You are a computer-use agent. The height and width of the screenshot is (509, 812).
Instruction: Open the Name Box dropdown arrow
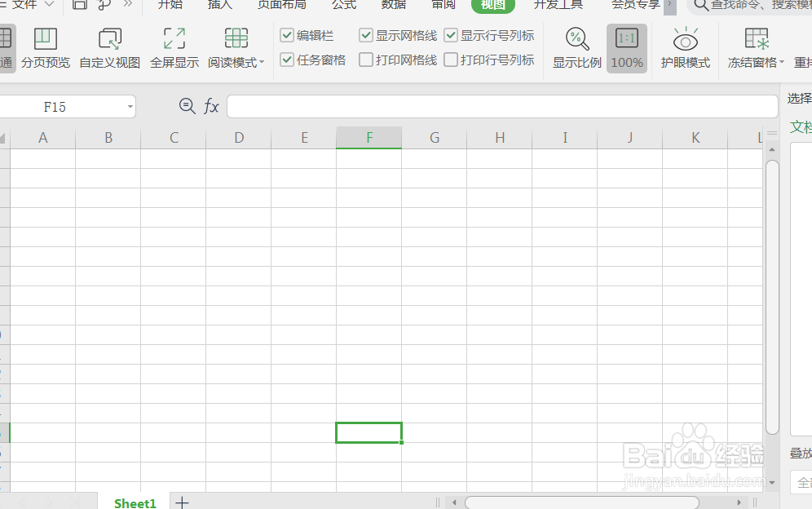(130, 107)
